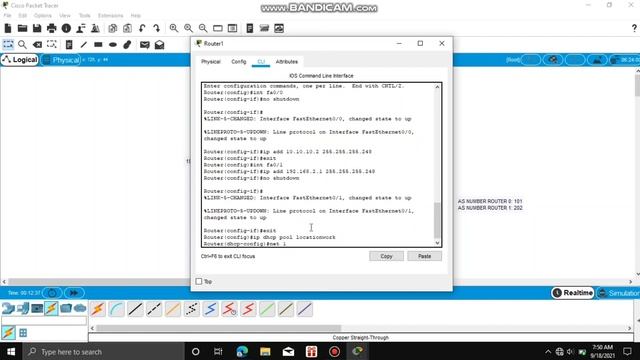This screenshot has width=640, height=360.
Task: Choose the blue serial DCE cable
Action: coord(210,309)
